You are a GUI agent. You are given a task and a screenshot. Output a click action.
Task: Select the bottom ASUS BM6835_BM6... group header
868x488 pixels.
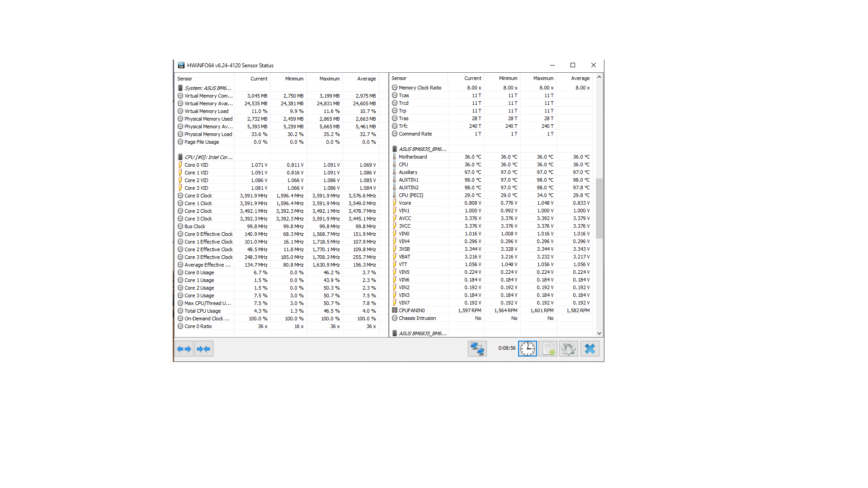pyautogui.click(x=491, y=333)
